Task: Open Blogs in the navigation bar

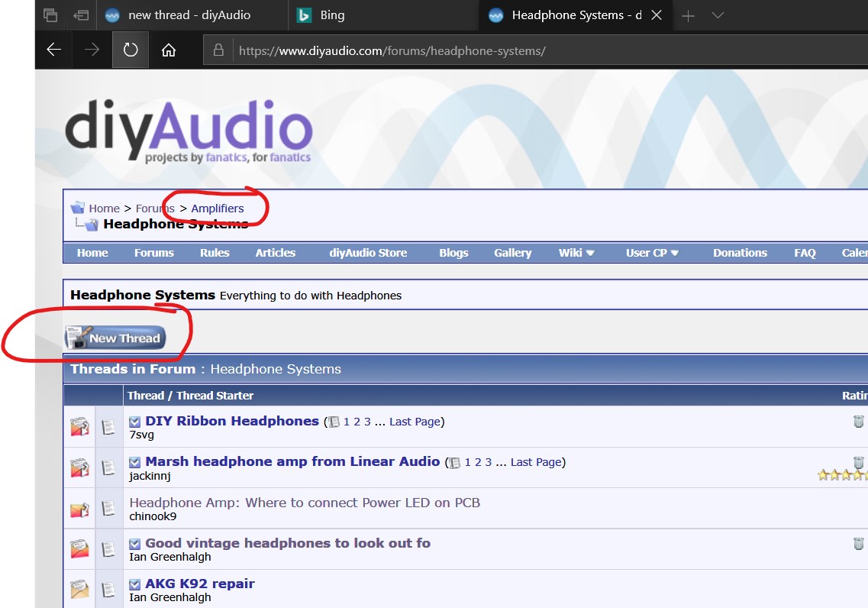Action: (453, 253)
